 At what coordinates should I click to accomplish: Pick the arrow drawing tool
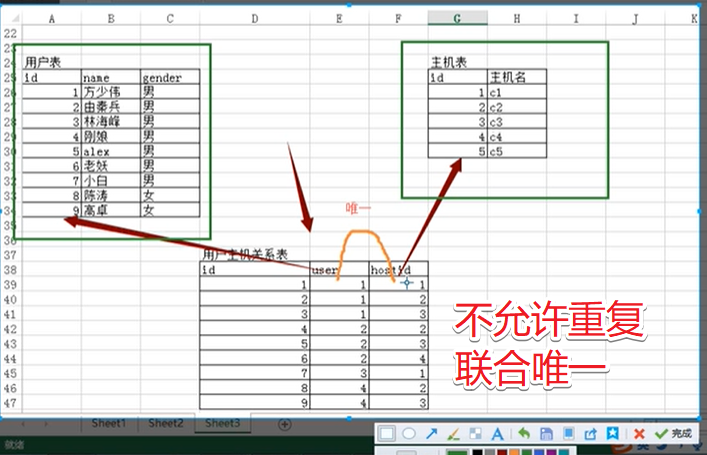432,433
